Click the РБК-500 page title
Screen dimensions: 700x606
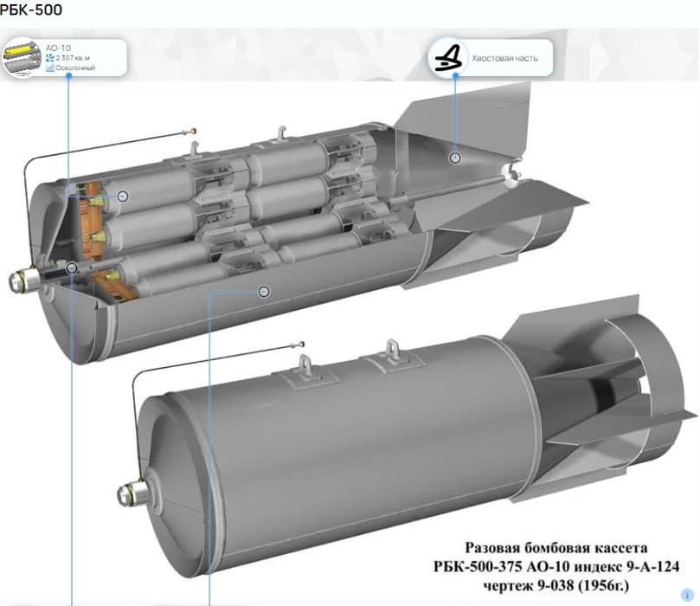(x=31, y=10)
